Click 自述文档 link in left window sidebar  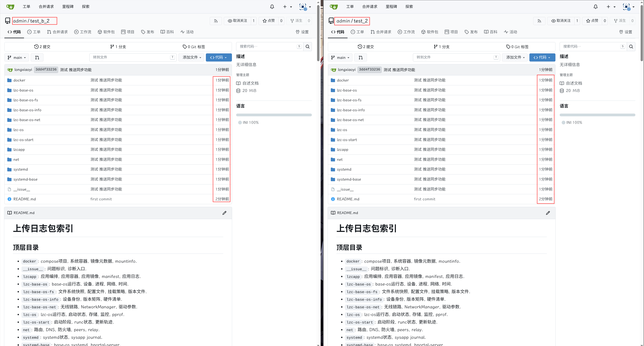point(251,83)
